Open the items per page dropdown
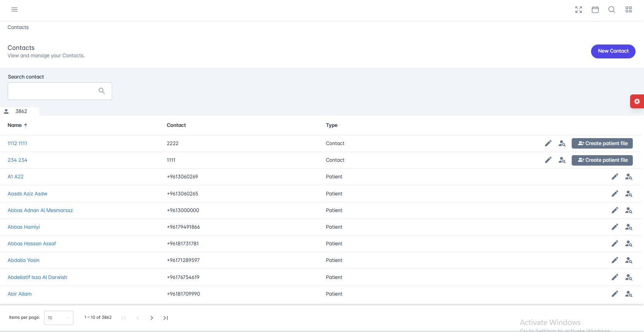The width and height of the screenshot is (644, 332). [x=59, y=318]
